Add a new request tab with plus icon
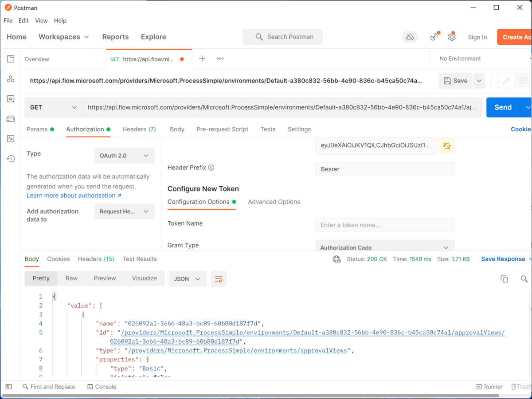This screenshot has height=399, width=532. tap(202, 59)
